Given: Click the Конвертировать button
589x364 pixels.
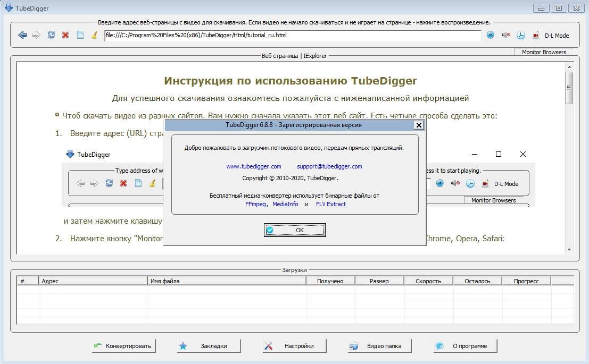Looking at the screenshot, I should (x=124, y=346).
